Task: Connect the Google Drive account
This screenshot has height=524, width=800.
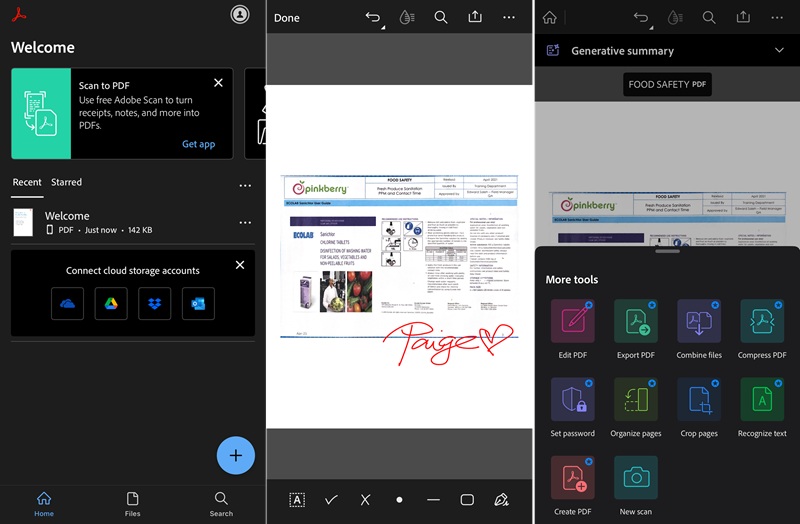Action: coord(111,304)
